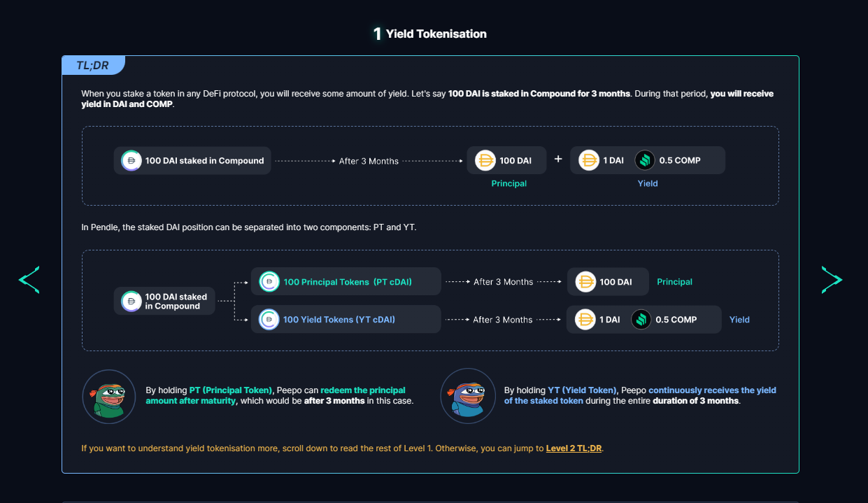The height and width of the screenshot is (503, 868).
Task: Click '100 Yield Tokens (YT cDAI)' box
Action: pyautogui.click(x=346, y=319)
